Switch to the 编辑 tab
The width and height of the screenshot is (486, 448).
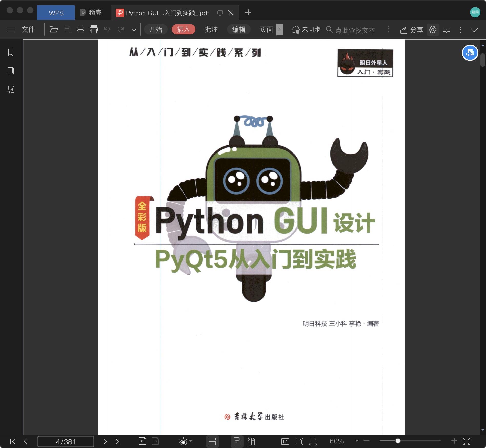(x=239, y=29)
